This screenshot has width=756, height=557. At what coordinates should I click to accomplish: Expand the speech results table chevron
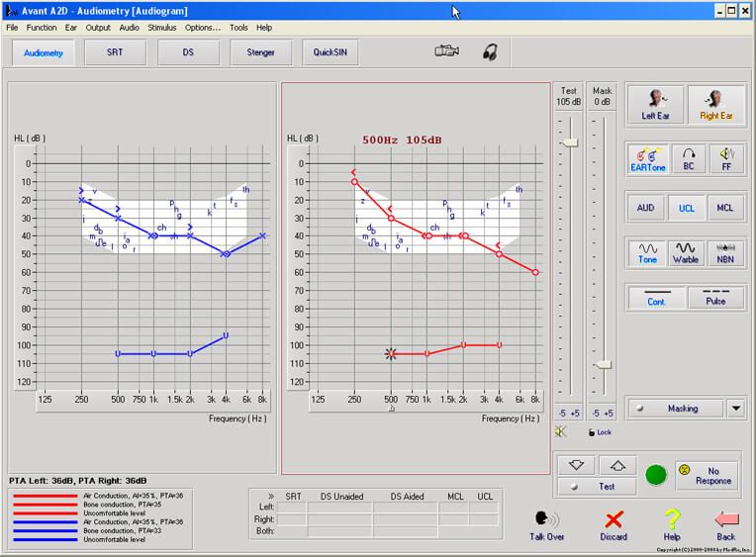click(270, 497)
